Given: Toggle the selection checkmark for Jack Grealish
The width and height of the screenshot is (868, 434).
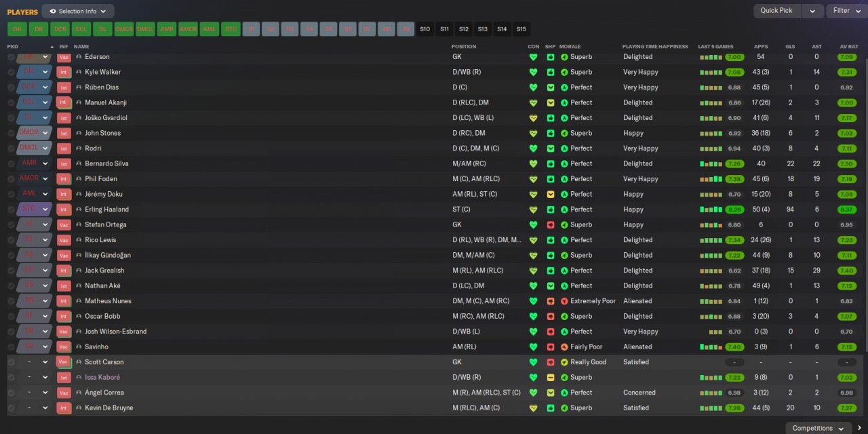Looking at the screenshot, I should pyautogui.click(x=11, y=271).
